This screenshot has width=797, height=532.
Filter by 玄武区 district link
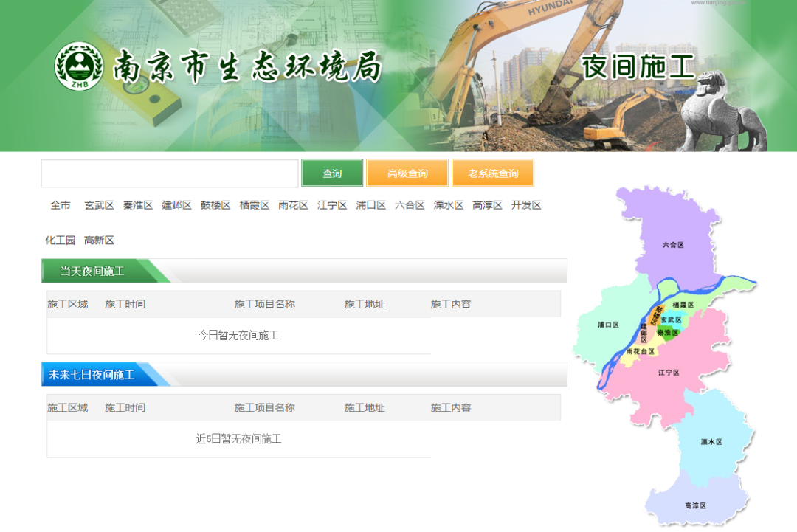pos(99,205)
